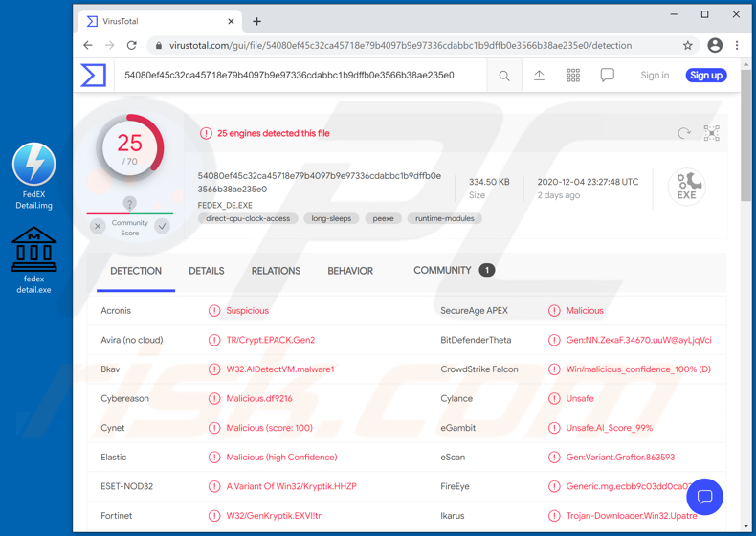
Task: Click the browser forward arrow
Action: [x=110, y=45]
